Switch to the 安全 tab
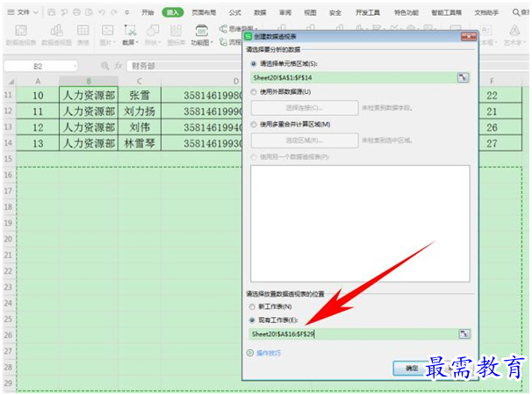532x395 pixels. pos(335,12)
